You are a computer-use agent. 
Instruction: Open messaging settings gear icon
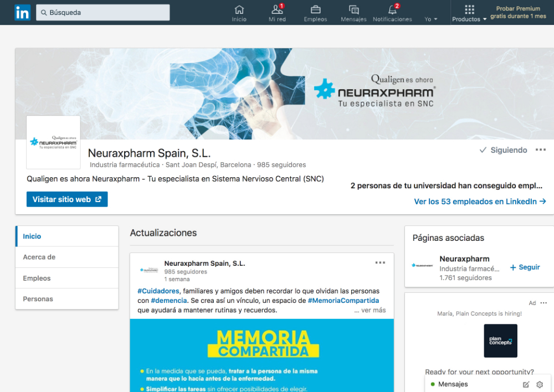point(540,384)
